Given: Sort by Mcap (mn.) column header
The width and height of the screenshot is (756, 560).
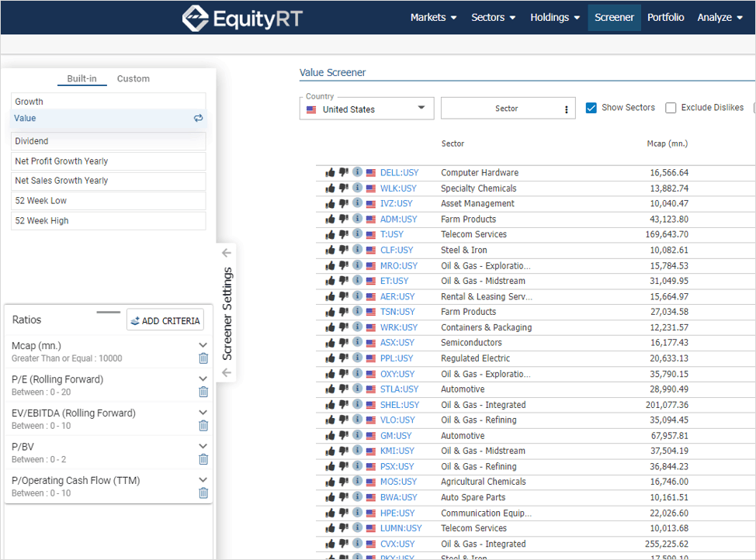Looking at the screenshot, I should (668, 143).
